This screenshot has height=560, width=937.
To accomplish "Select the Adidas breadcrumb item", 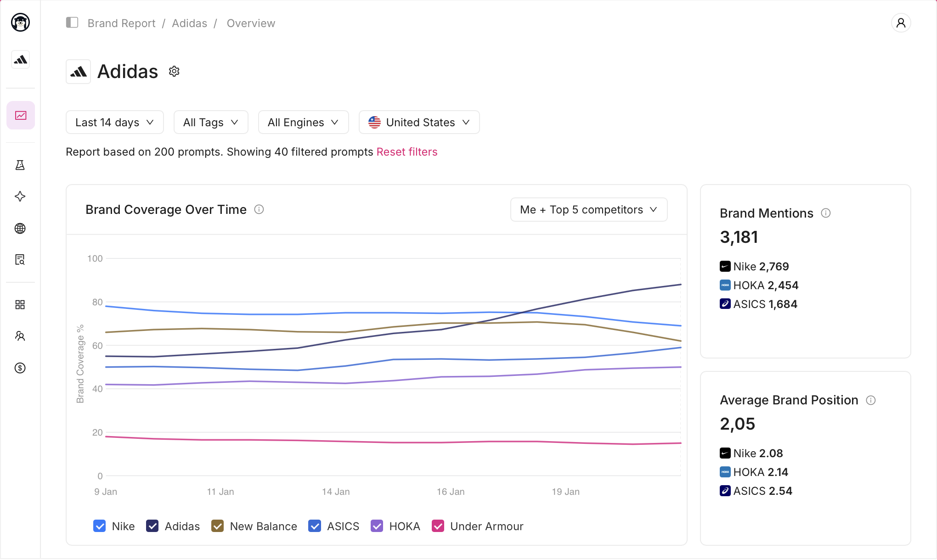I will point(190,23).
